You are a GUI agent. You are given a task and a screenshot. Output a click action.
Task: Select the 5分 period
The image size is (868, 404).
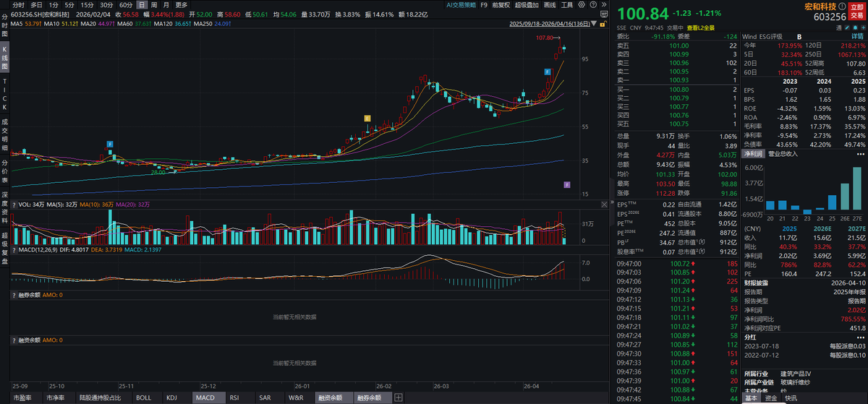pos(69,4)
